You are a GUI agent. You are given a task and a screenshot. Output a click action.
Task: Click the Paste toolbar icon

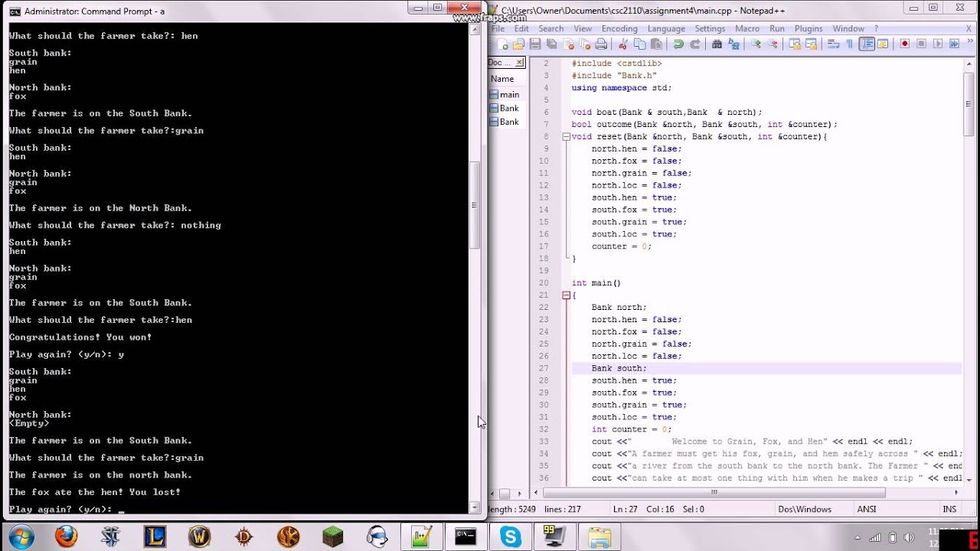click(x=655, y=44)
